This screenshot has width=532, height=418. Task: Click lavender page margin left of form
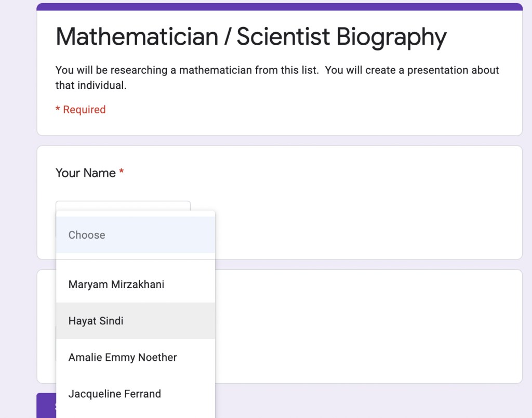pos(18,208)
